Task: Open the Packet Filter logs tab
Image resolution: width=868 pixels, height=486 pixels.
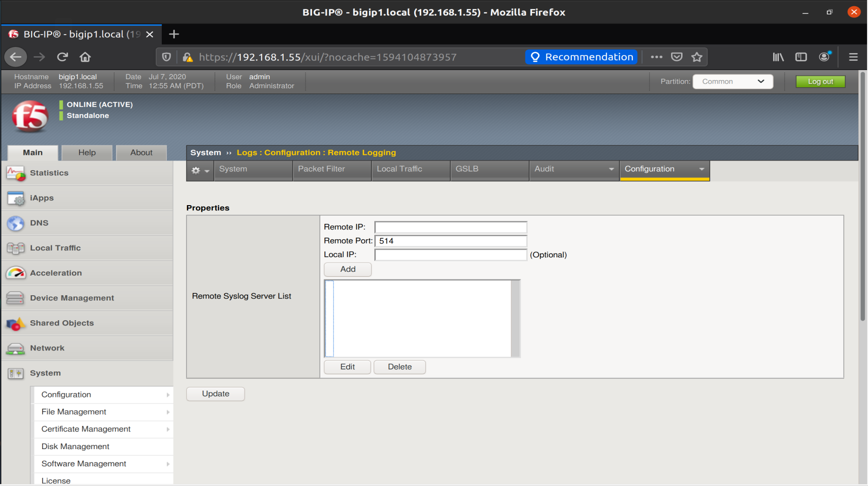Action: [x=332, y=170]
